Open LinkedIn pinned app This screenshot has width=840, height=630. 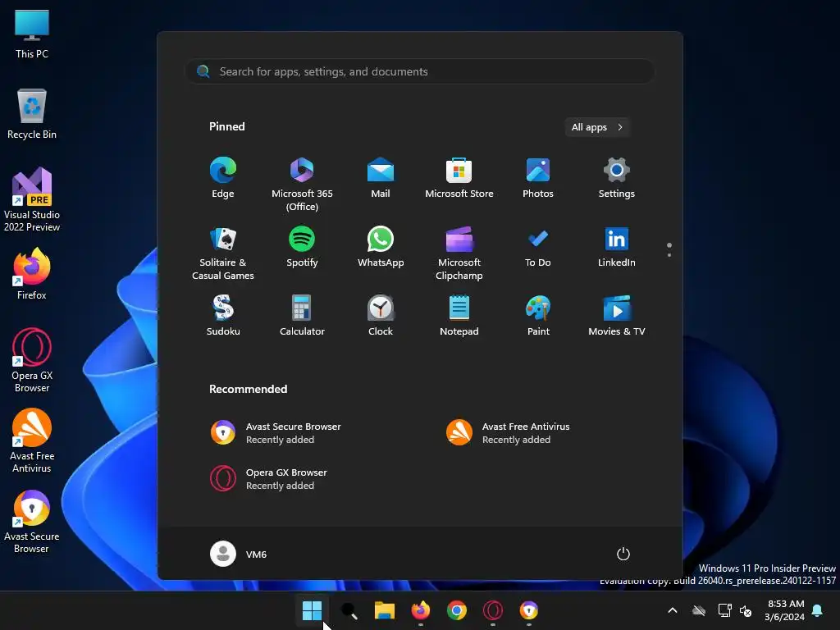617,247
